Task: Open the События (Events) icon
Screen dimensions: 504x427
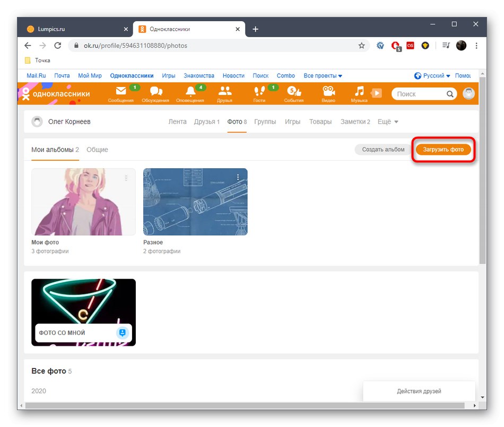Action: (x=293, y=93)
